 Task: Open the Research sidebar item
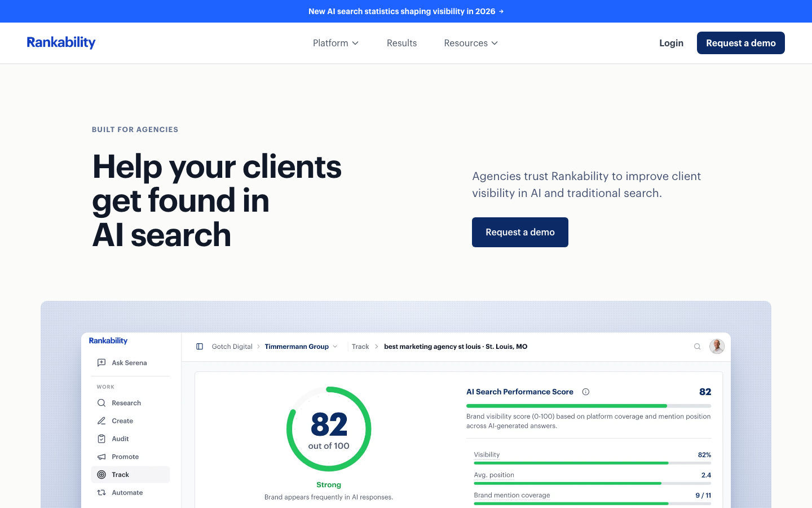coord(130,403)
